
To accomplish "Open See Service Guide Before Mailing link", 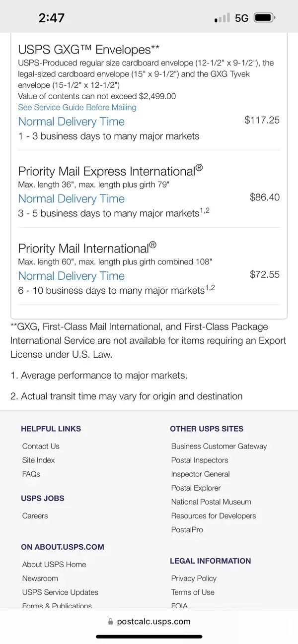I will pyautogui.click(x=77, y=107).
